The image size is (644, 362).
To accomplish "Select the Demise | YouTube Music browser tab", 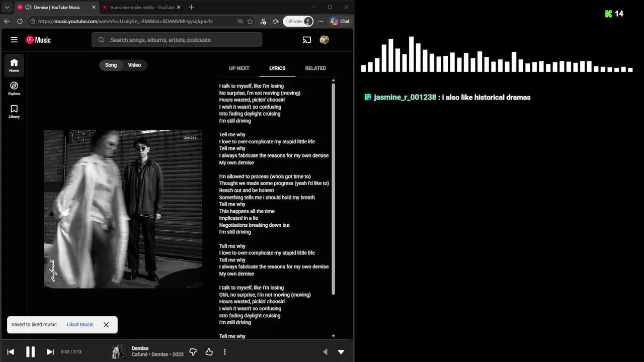I will tap(57, 7).
